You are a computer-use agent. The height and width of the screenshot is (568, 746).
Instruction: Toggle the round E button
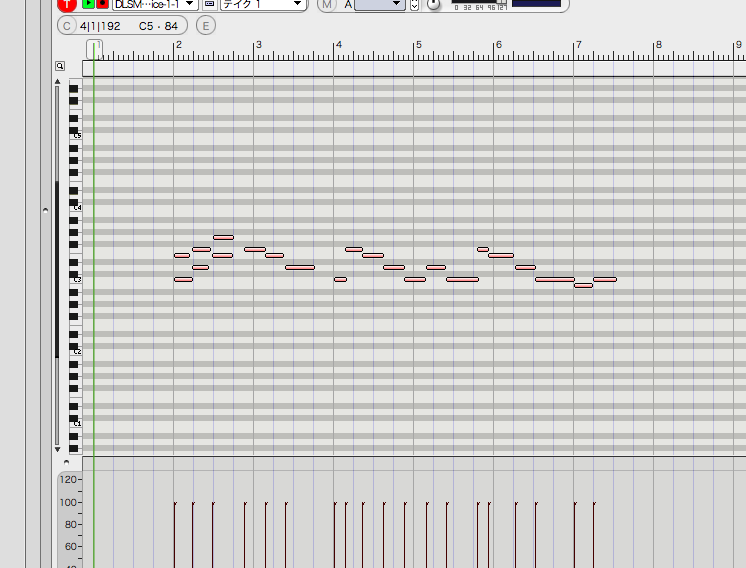pyautogui.click(x=205, y=26)
